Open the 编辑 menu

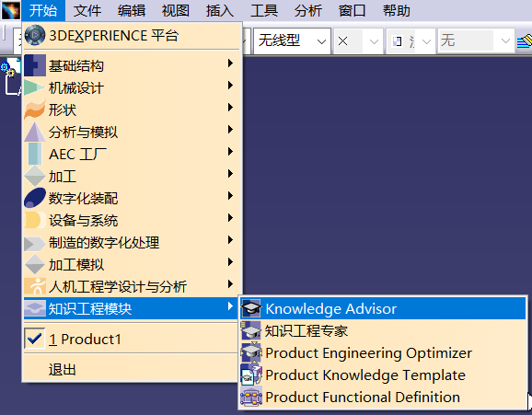tap(132, 10)
